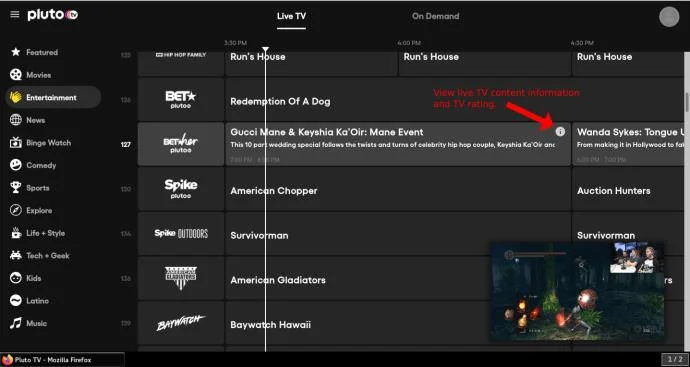Viewport: 690px width, 367px height.
Task: Click the Pluto TV - Mozilla Firefox taskbar entry
Action: (62, 360)
